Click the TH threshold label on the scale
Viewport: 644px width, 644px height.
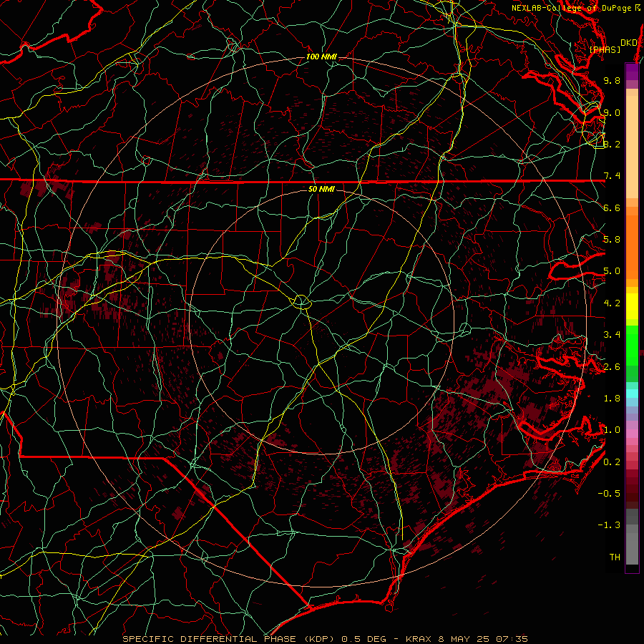pyautogui.click(x=615, y=557)
